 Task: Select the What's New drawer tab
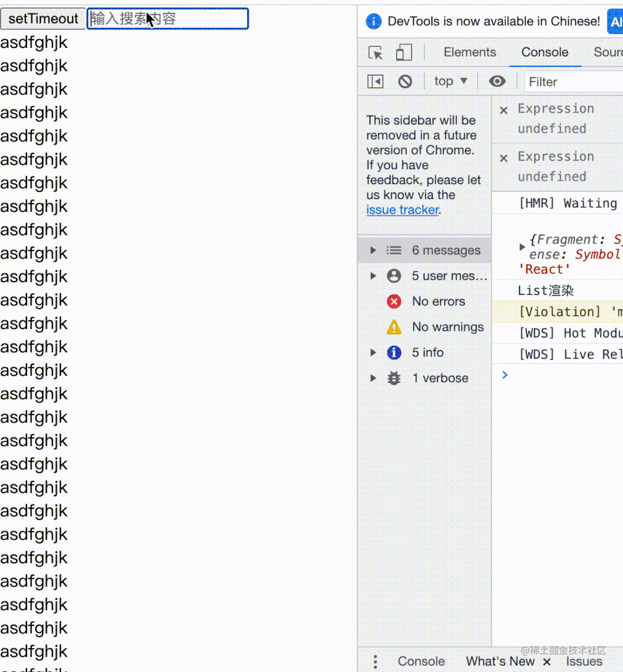coord(500,661)
